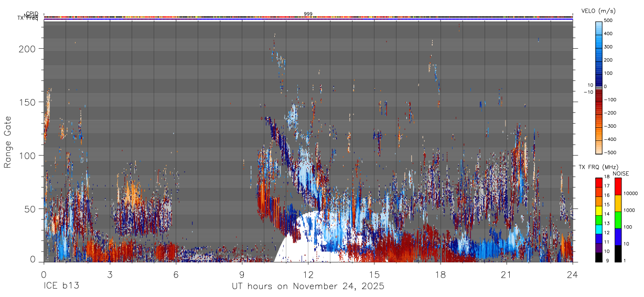
Task: Click the UT hour tick "6"
Action: pos(176,274)
